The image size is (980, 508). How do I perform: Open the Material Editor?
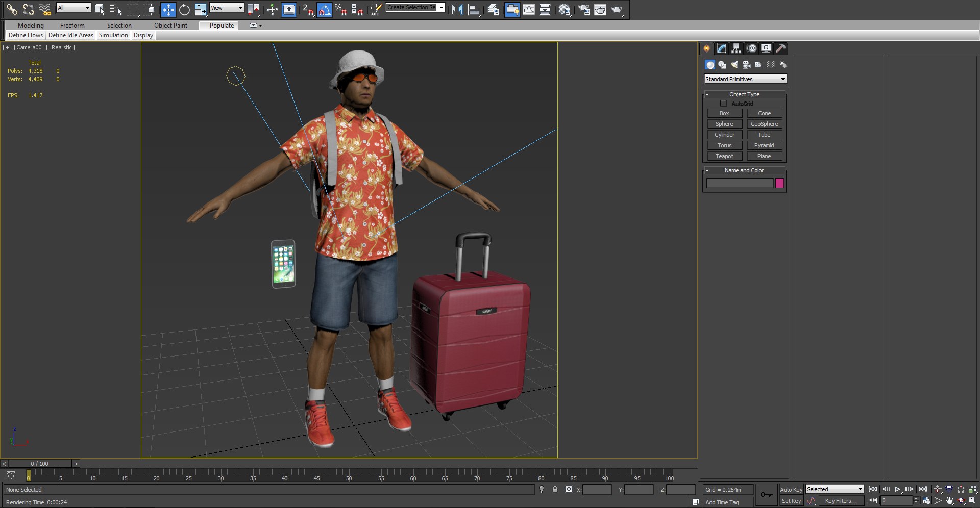pyautogui.click(x=564, y=9)
